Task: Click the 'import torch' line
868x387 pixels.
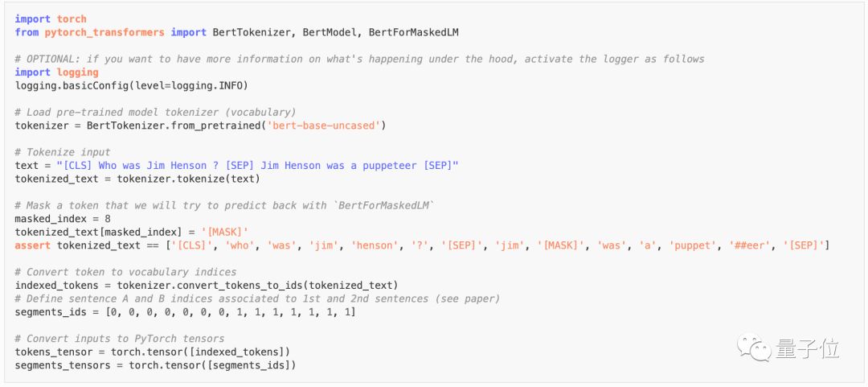Action: [51, 19]
